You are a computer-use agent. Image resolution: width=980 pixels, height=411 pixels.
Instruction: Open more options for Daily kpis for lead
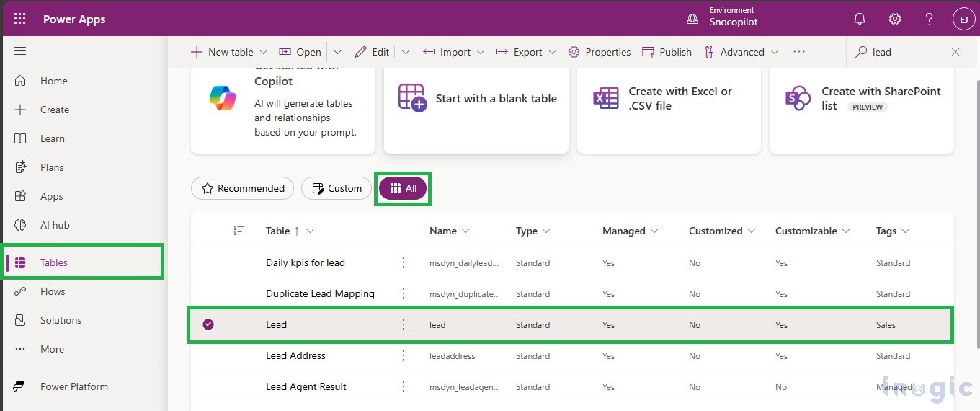point(404,262)
